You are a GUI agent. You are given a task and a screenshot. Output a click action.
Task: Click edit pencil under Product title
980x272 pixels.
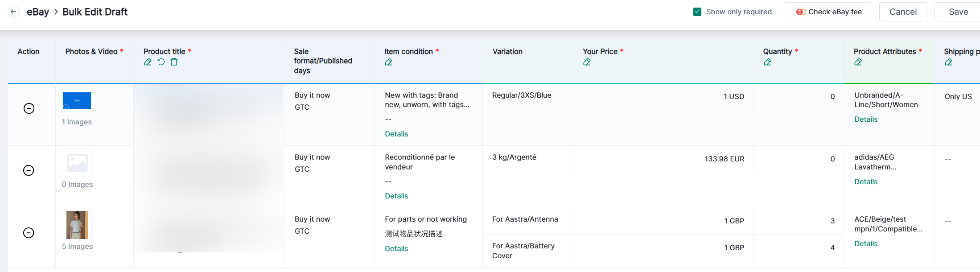coord(148,62)
